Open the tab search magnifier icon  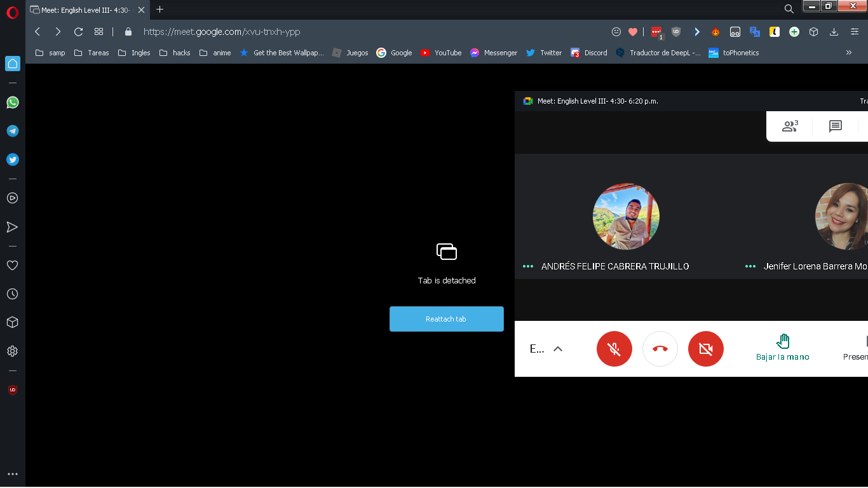tap(789, 9)
